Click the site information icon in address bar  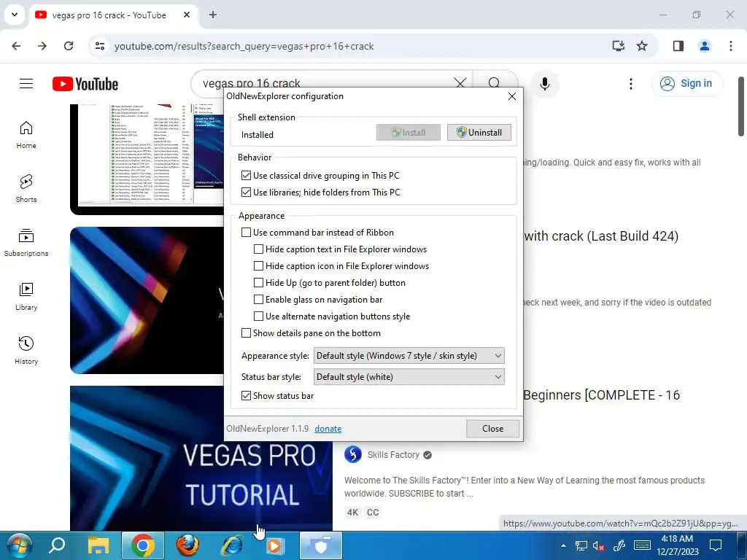tap(99, 46)
